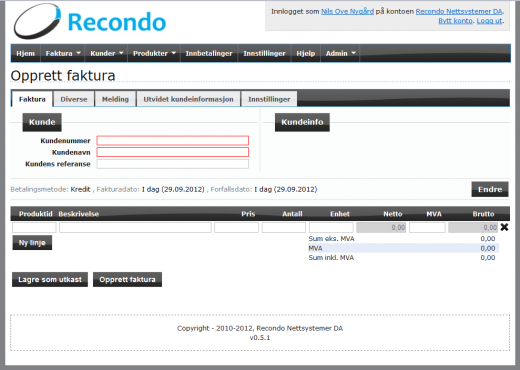The height and width of the screenshot is (370, 520).
Task: Click the Brutto amount field in line
Action: click(x=473, y=228)
